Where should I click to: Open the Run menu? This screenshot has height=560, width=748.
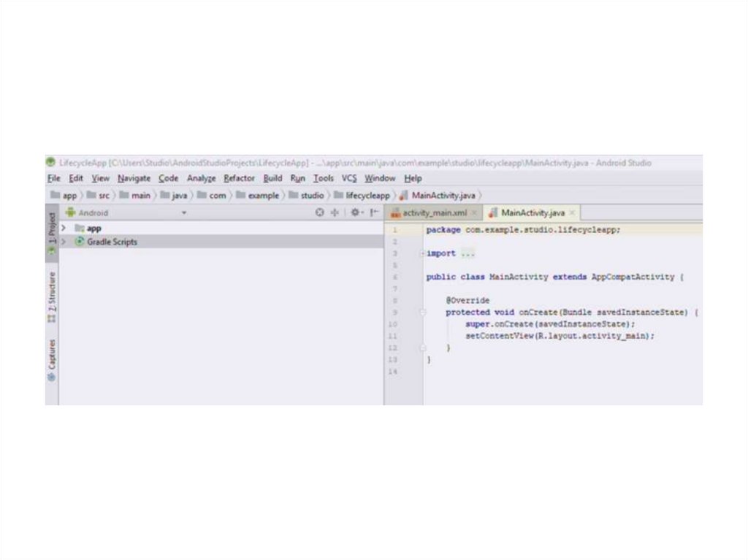click(x=298, y=178)
